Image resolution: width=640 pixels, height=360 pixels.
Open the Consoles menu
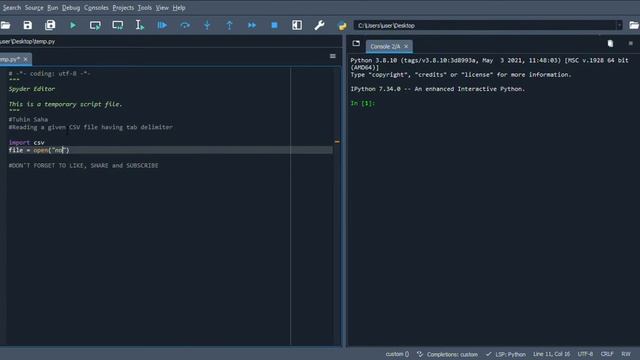pyautogui.click(x=96, y=8)
